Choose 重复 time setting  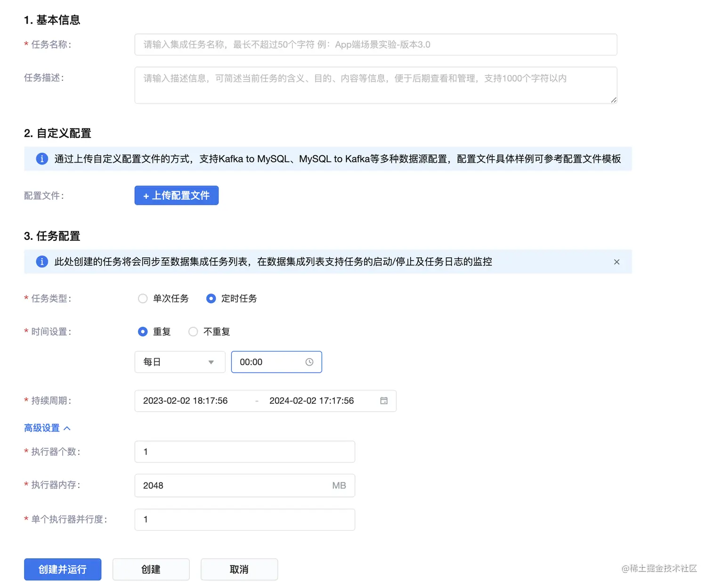[154, 332]
